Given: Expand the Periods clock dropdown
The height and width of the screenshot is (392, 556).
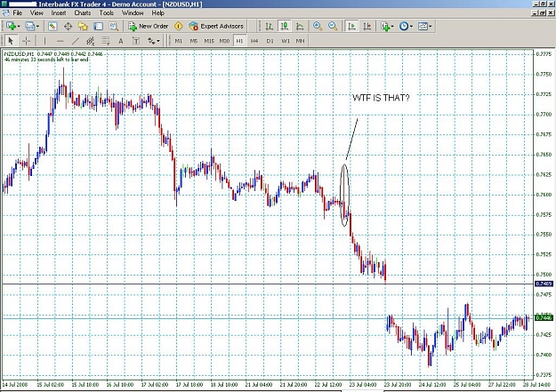Looking at the screenshot, I should (x=411, y=27).
